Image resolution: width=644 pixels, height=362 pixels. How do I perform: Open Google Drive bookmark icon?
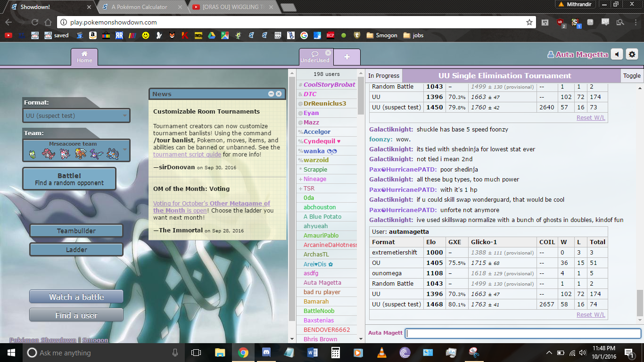click(212, 35)
